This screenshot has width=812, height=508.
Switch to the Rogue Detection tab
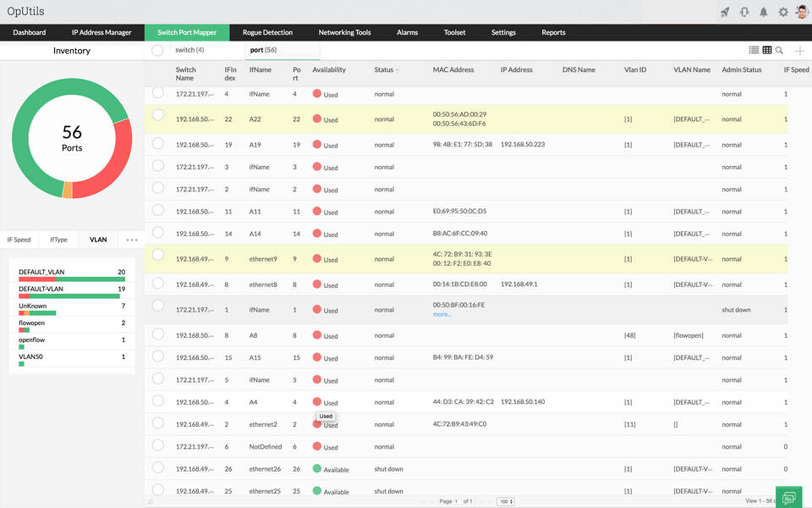[267, 32]
